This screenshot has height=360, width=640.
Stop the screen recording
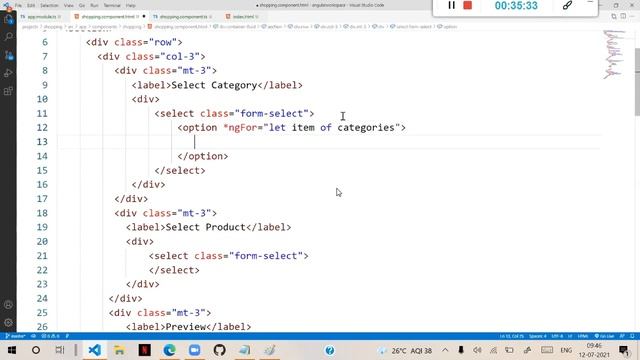click(468, 5)
